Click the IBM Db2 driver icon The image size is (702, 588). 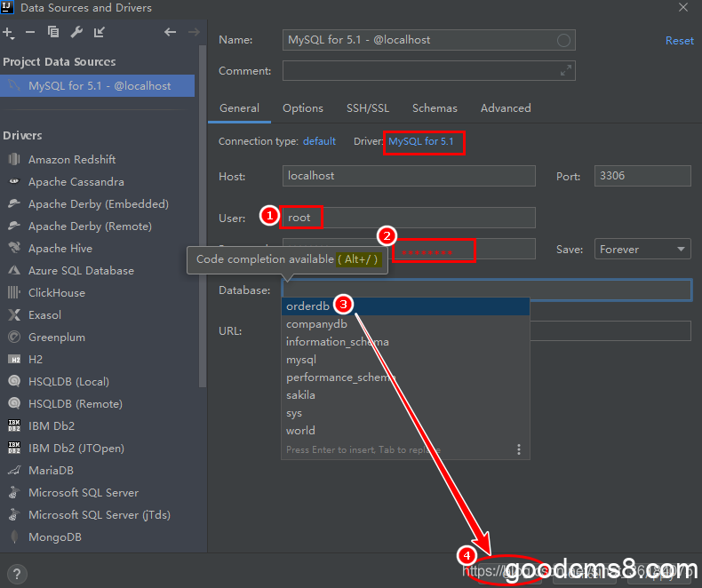point(14,425)
